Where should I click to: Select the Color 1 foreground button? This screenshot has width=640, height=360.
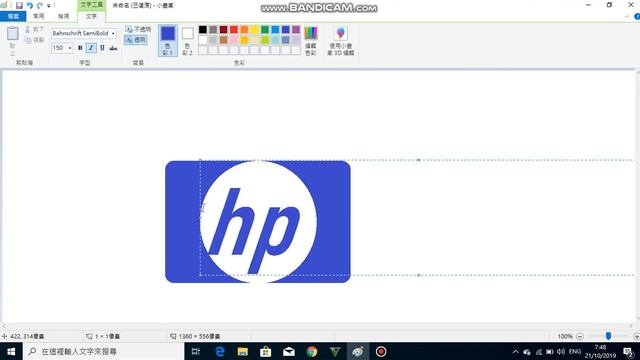coord(168,40)
